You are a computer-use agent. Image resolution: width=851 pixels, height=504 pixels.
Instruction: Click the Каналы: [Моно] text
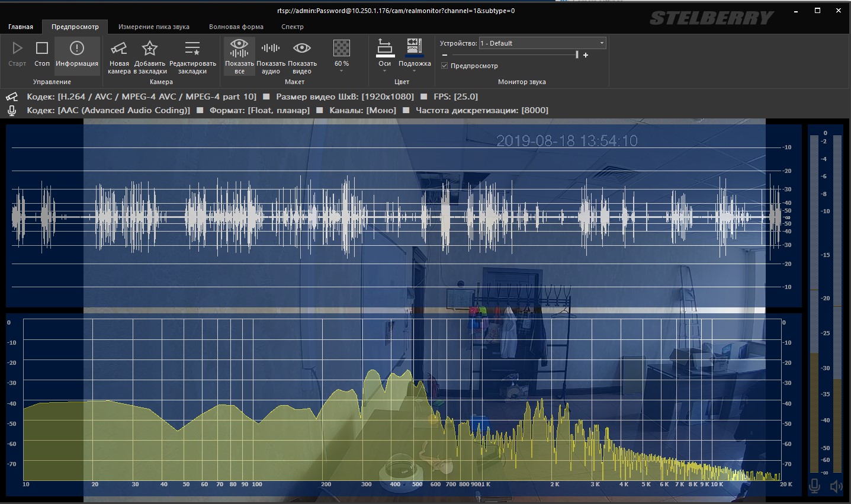[x=363, y=110]
